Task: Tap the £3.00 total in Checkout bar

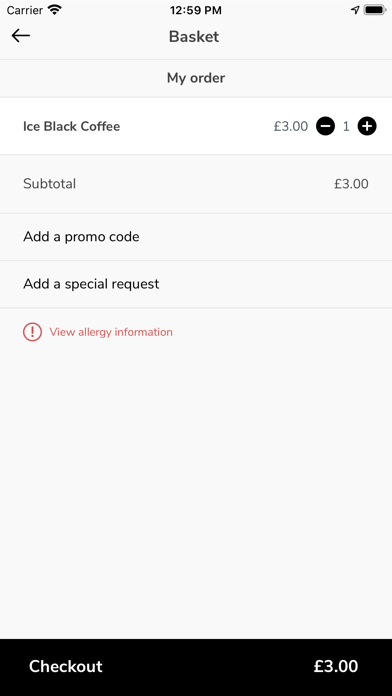Action: 336,666
